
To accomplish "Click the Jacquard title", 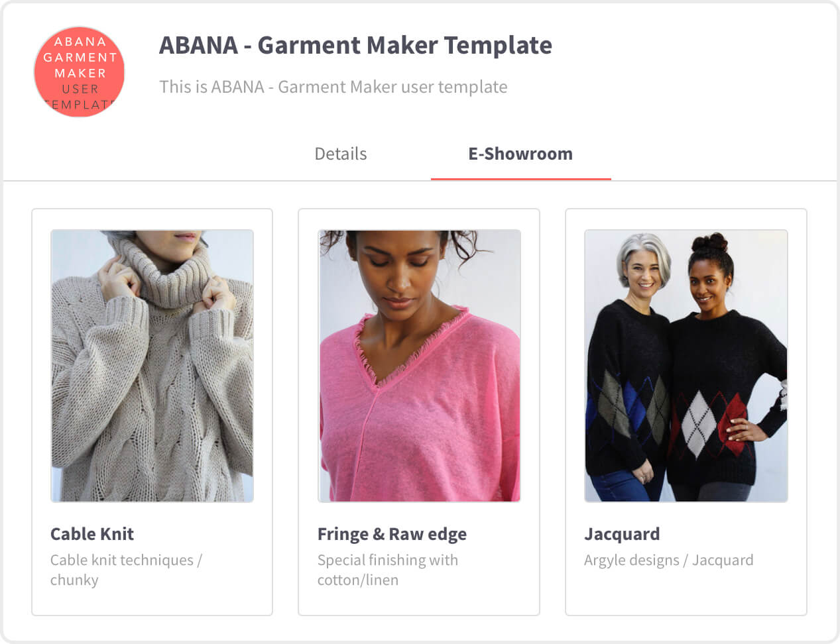I will [x=622, y=534].
